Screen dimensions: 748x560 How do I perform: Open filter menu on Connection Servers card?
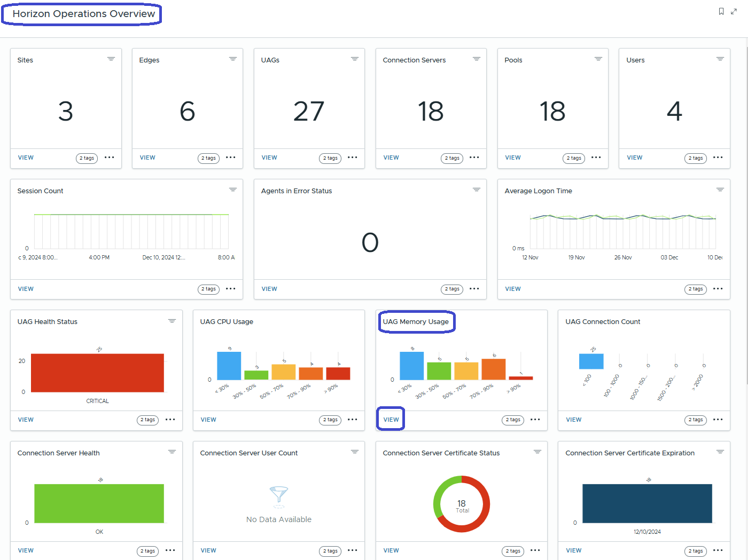[x=477, y=59]
